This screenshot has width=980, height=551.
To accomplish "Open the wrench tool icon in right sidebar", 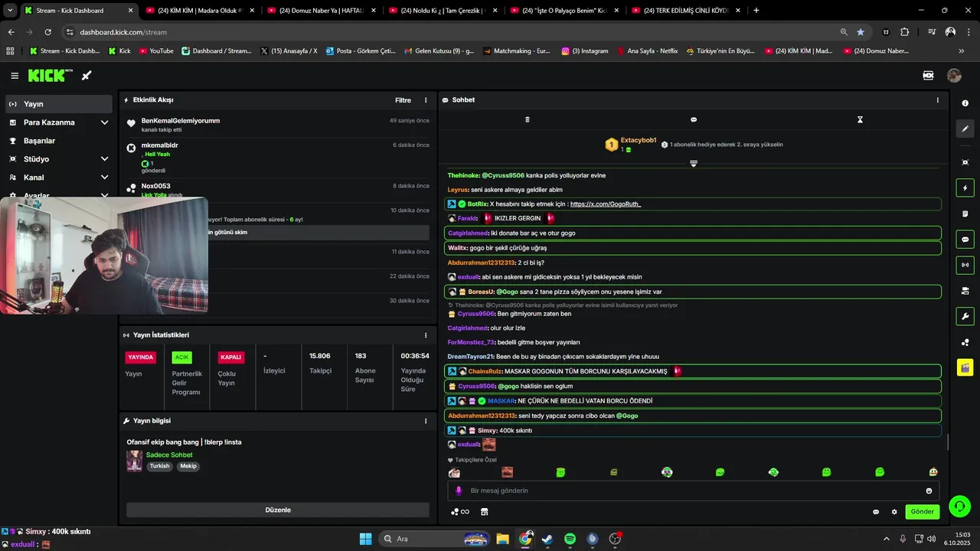I will pyautogui.click(x=965, y=317).
